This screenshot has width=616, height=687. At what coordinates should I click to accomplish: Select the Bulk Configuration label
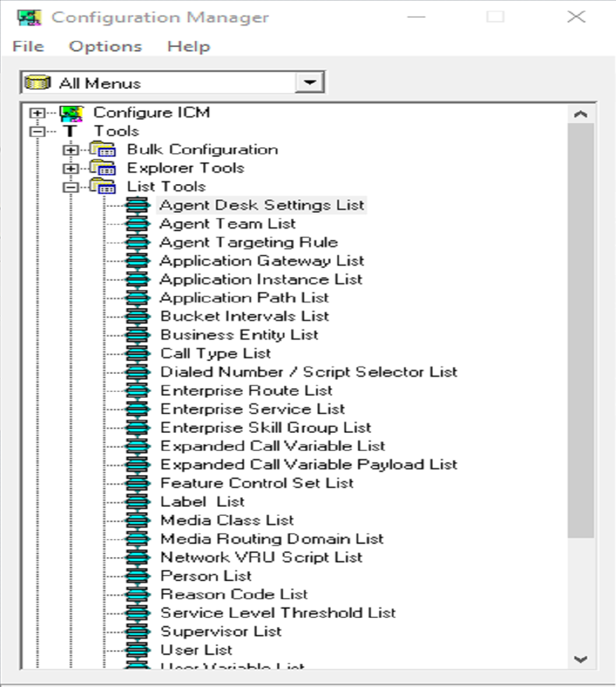[x=202, y=150]
